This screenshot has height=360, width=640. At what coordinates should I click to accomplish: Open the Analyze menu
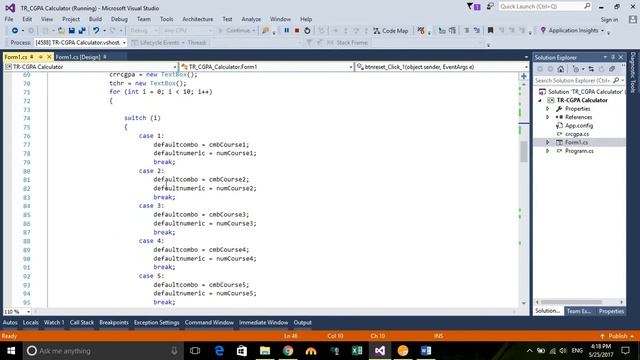(251, 19)
